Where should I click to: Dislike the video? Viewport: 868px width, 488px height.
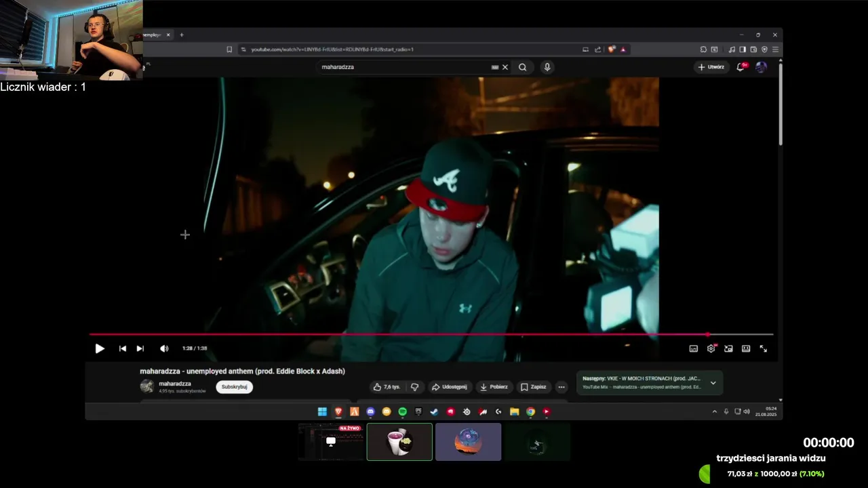[415, 387]
